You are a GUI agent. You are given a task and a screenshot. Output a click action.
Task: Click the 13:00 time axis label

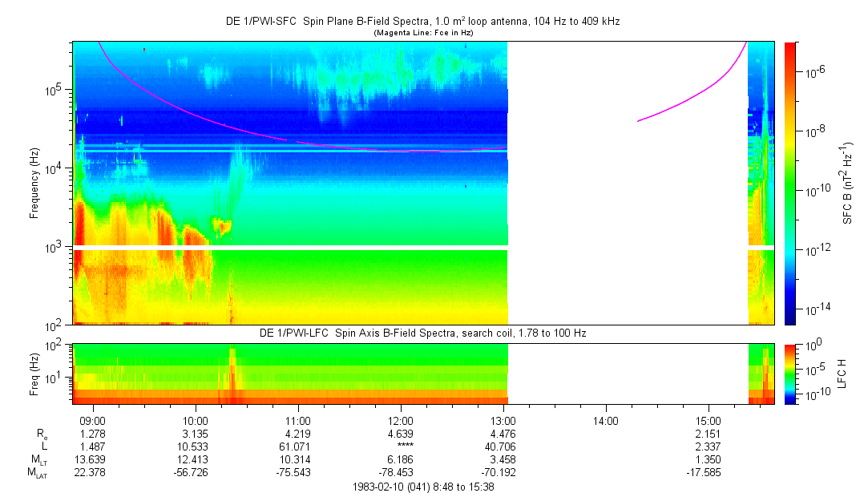pyautogui.click(x=503, y=421)
